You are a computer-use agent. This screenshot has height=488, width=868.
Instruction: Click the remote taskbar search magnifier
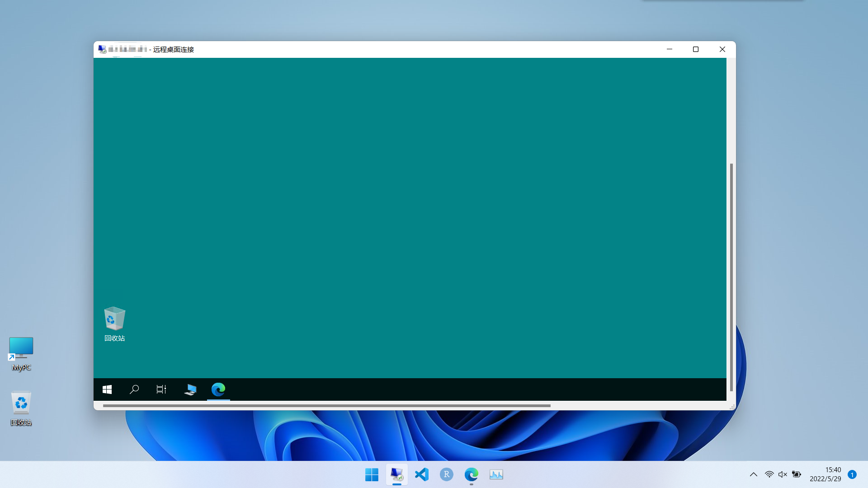click(134, 389)
